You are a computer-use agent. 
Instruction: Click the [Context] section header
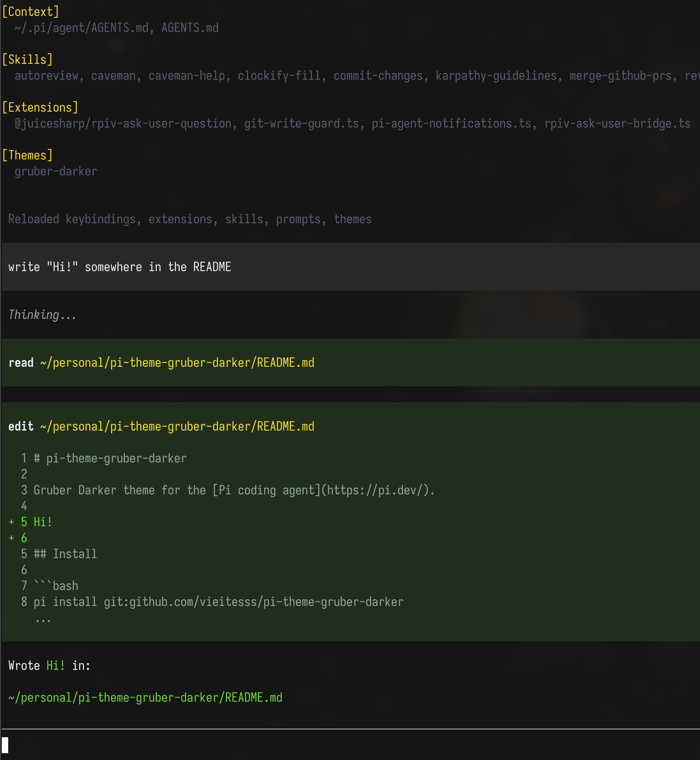click(31, 12)
